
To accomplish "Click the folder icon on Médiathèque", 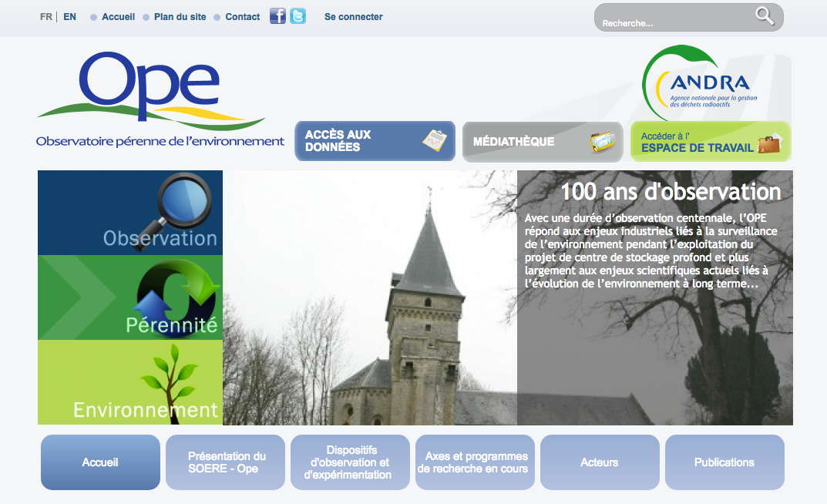I will tap(603, 141).
